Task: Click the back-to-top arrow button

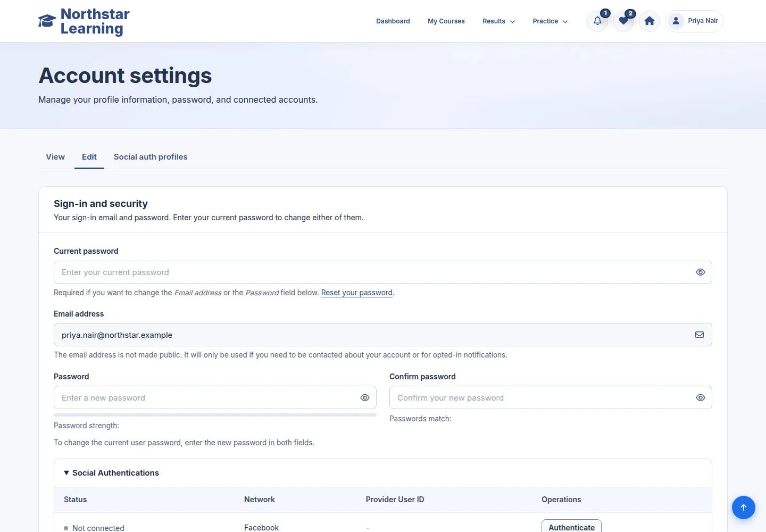Action: coord(744,508)
